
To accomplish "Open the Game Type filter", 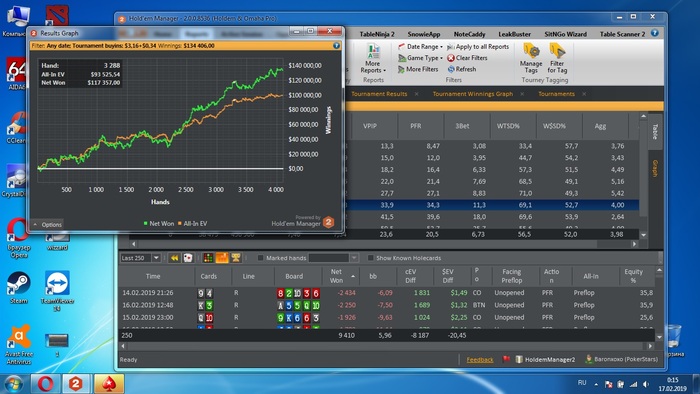I will pyautogui.click(x=420, y=58).
